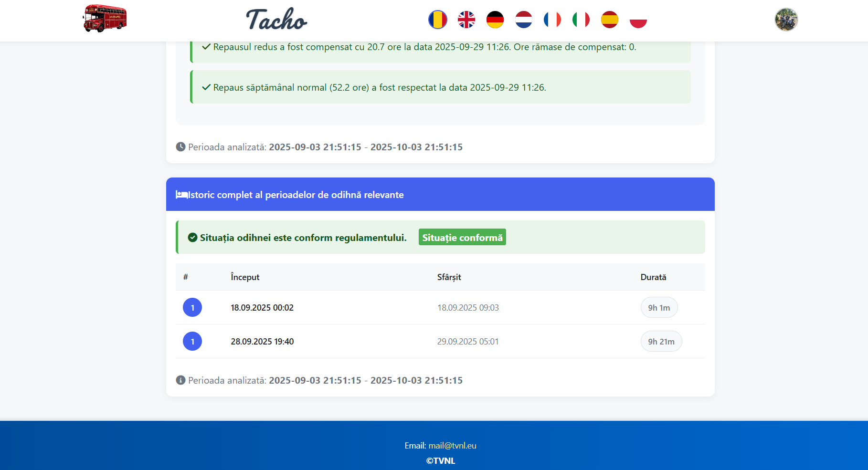Switch language to Romanian flag
This screenshot has height=470, width=868.
[437, 20]
